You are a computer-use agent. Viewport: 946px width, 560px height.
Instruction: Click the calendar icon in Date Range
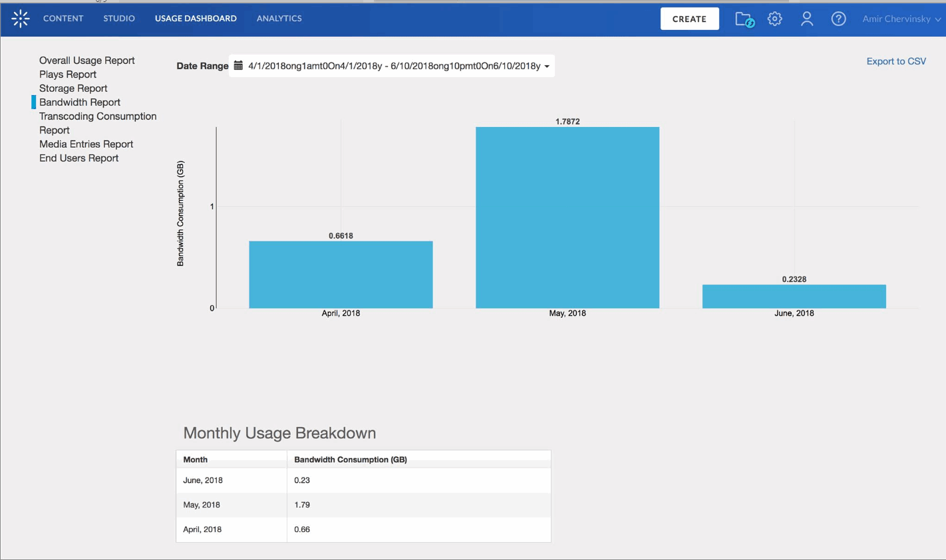click(x=238, y=65)
